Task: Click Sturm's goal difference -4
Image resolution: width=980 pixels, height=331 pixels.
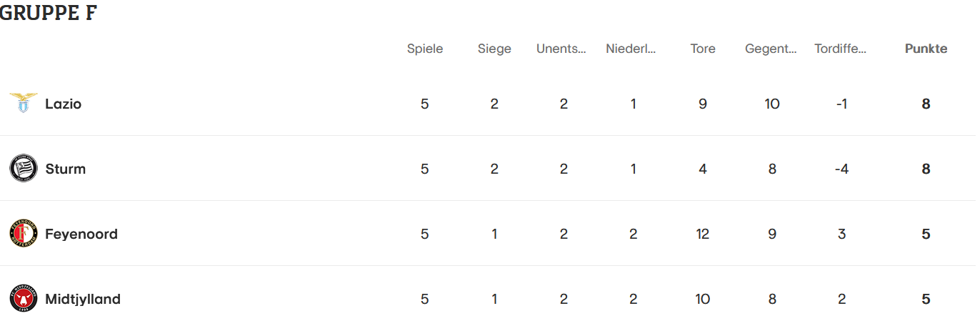Action: (x=841, y=169)
